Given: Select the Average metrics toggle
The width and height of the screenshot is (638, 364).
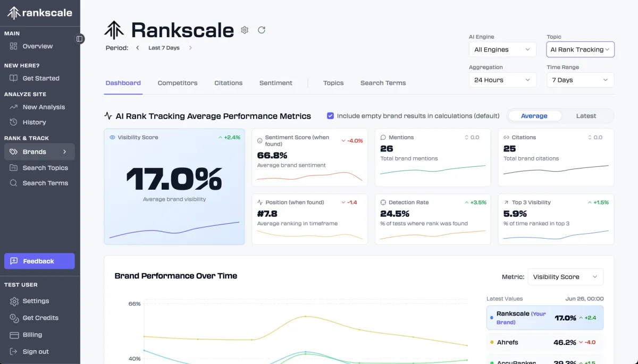Looking at the screenshot, I should point(535,115).
